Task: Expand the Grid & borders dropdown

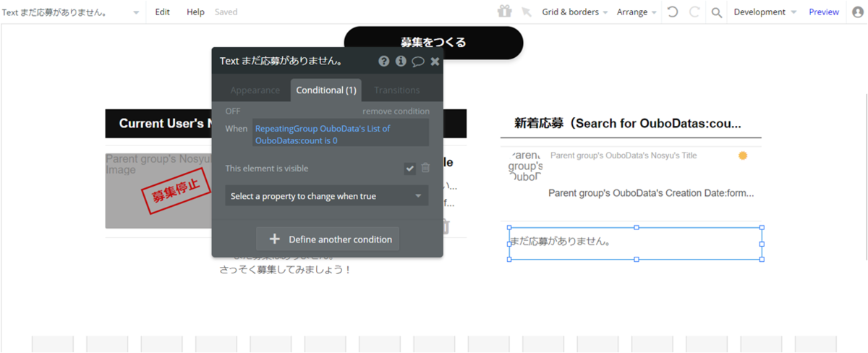Action: click(x=575, y=12)
